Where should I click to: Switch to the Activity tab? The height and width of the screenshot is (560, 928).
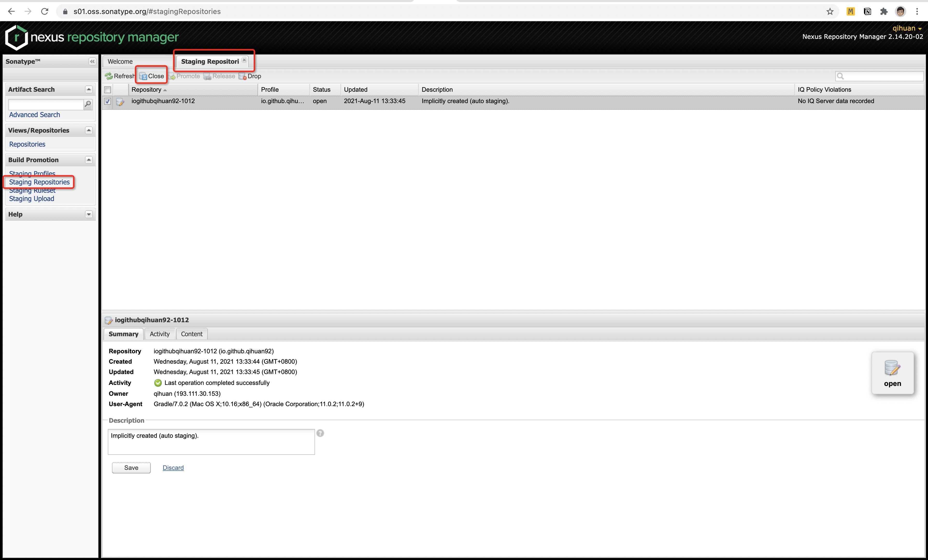159,334
